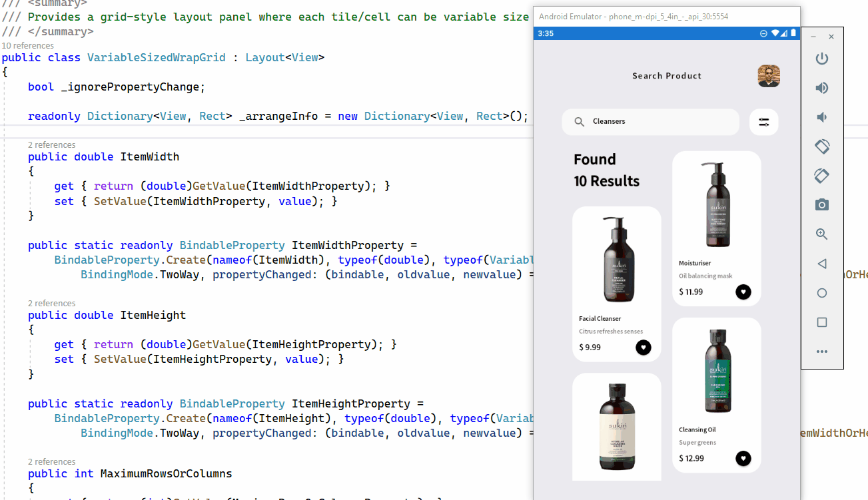Favorite the Cleansing Oil with heart button
This screenshot has width=868, height=500.
point(743,458)
